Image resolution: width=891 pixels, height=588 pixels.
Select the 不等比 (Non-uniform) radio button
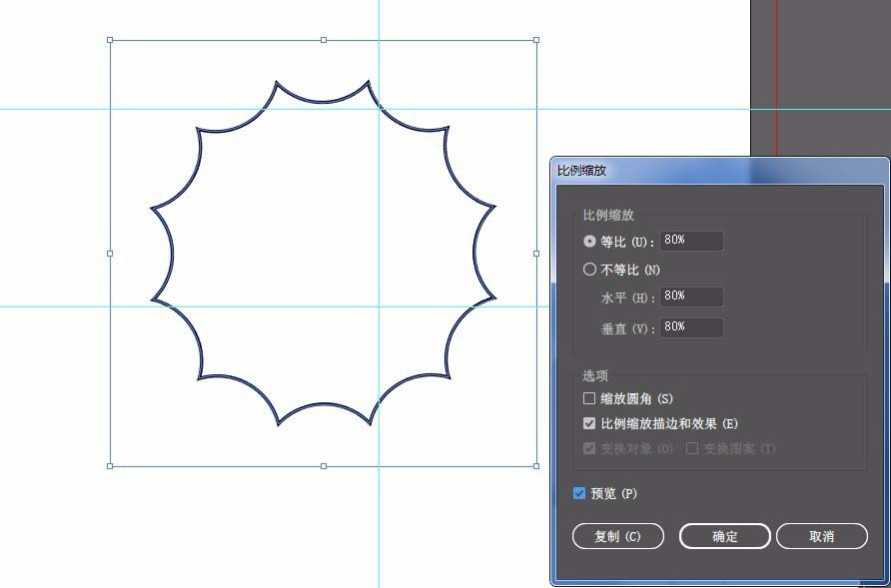coord(589,270)
